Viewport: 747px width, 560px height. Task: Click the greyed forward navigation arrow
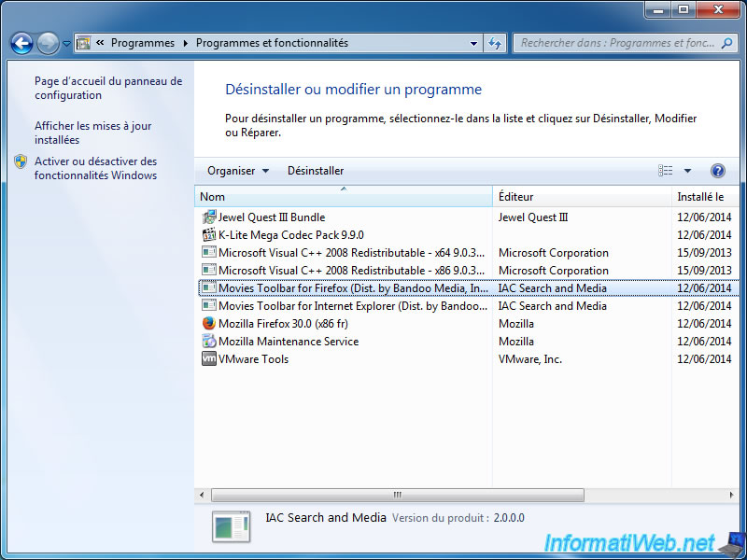(48, 43)
